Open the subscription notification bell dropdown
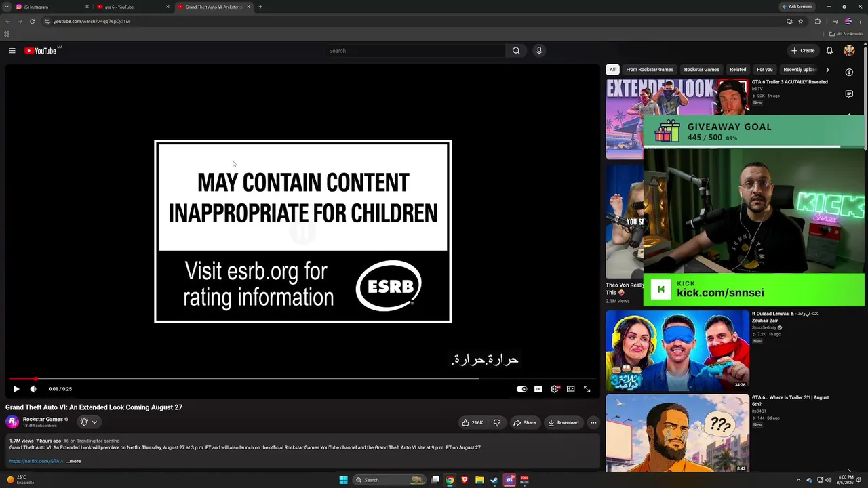The height and width of the screenshot is (488, 868). click(89, 422)
